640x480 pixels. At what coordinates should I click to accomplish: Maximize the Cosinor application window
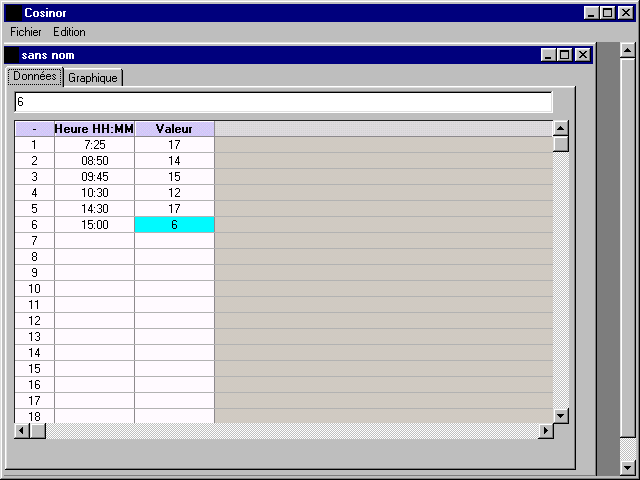click(607, 13)
